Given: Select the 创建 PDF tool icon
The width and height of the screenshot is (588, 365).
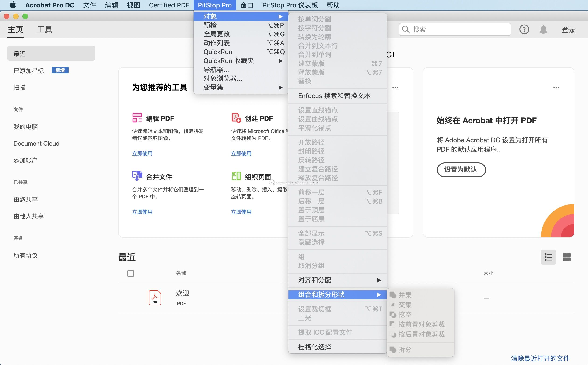Looking at the screenshot, I should (236, 118).
